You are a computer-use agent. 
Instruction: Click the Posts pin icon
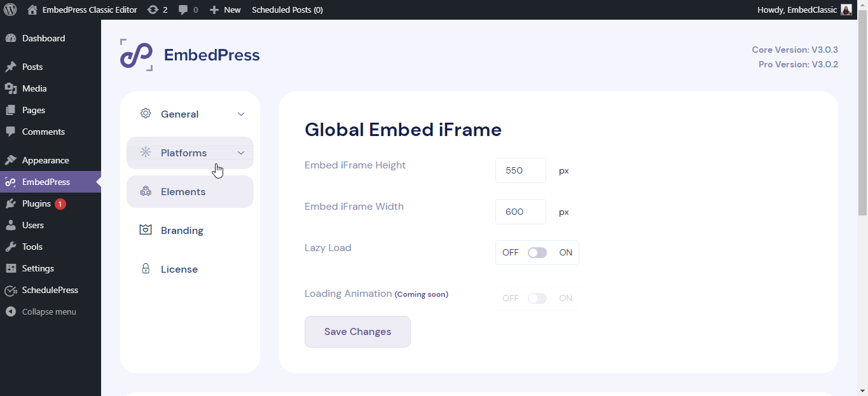[x=11, y=67]
